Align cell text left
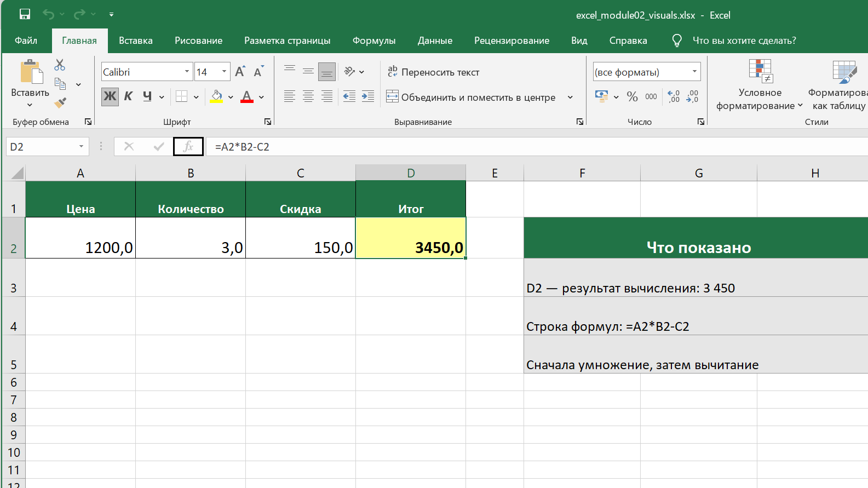 pos(290,97)
